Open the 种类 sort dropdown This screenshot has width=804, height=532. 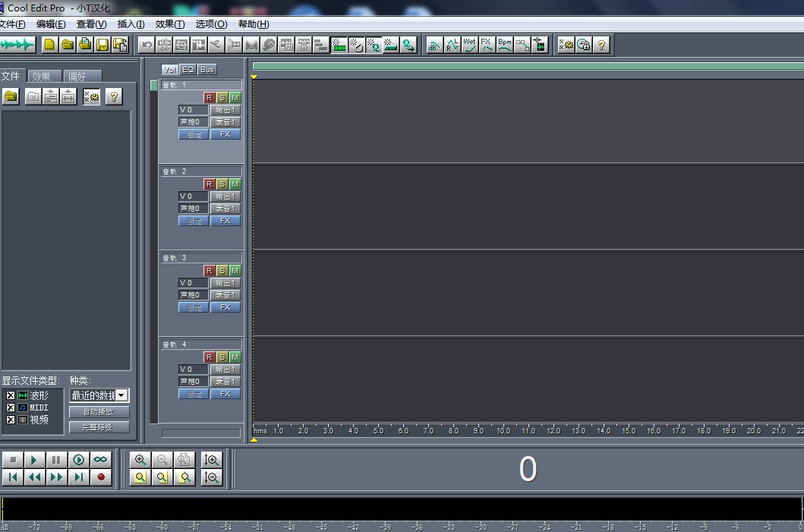click(x=121, y=395)
